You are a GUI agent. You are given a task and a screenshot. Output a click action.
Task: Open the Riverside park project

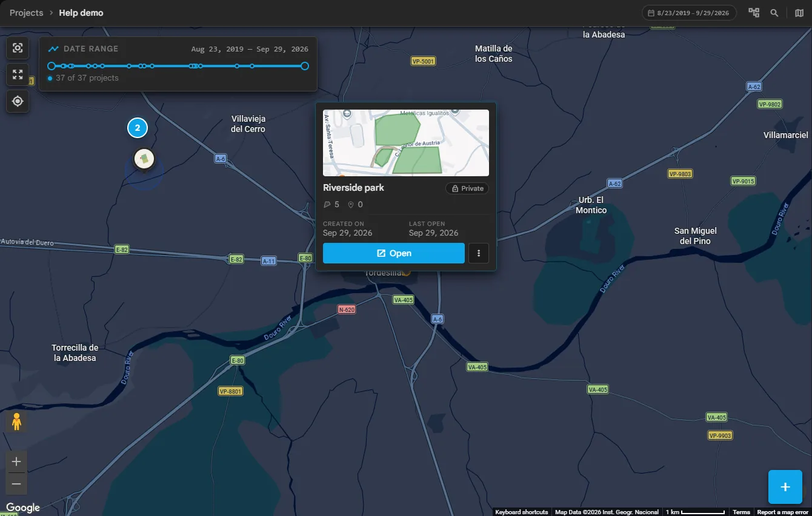coord(394,253)
